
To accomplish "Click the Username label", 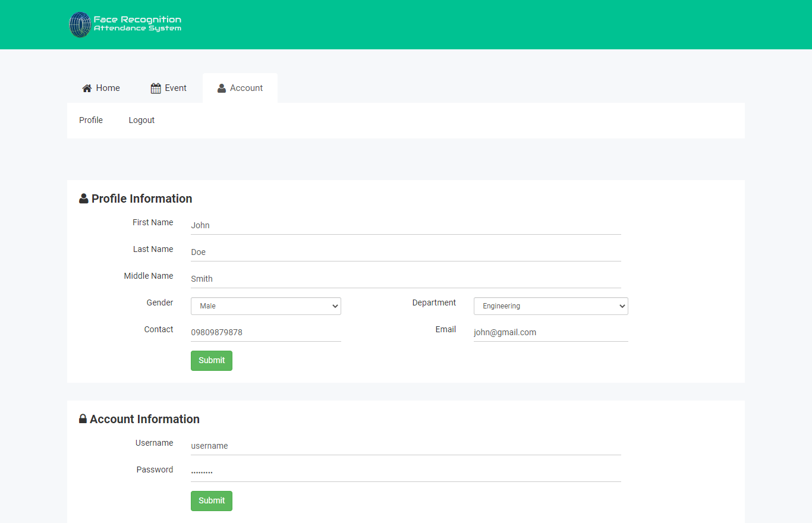I will point(155,443).
